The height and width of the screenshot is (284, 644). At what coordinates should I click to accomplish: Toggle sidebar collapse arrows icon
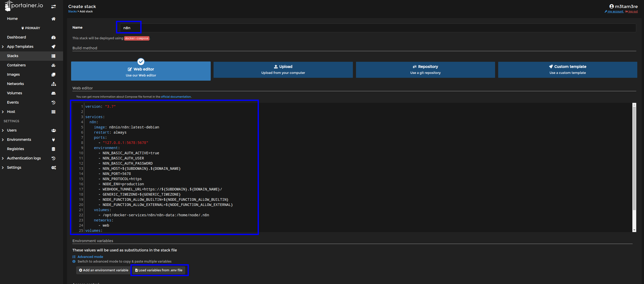pos(54,6)
